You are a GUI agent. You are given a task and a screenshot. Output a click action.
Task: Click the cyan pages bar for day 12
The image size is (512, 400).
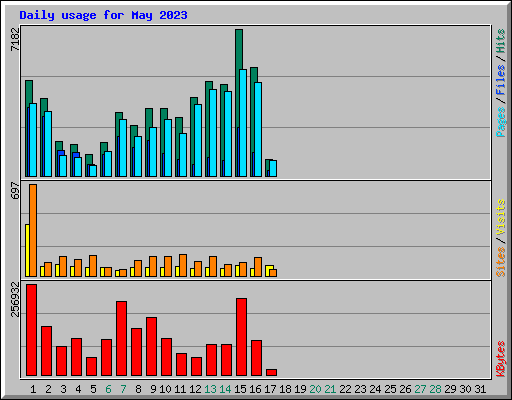coord(198,140)
